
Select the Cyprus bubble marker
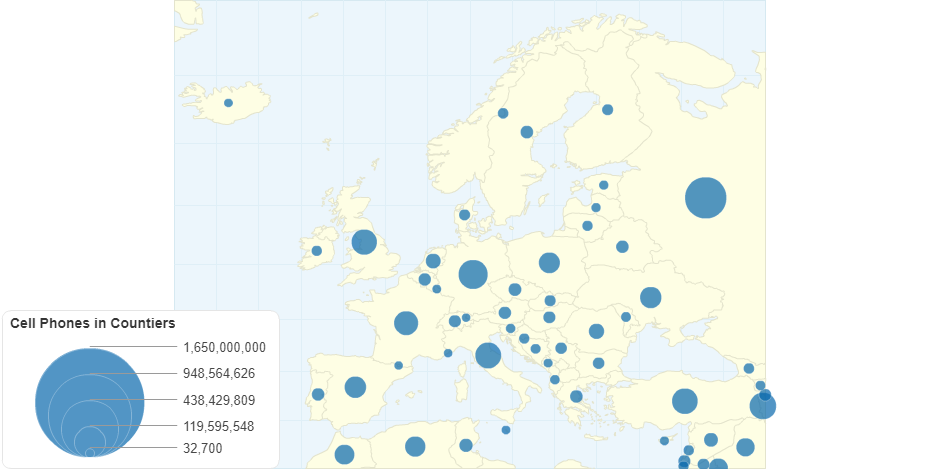[x=664, y=441]
